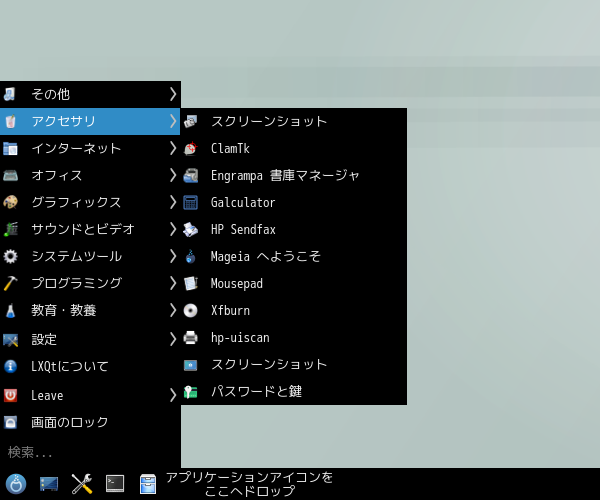Select the hp-uiscan entry
Screen dimensions: 600x500
(x=294, y=337)
